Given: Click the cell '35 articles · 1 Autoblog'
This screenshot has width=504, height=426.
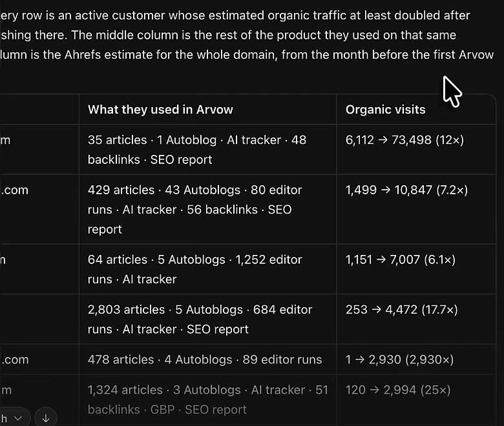Looking at the screenshot, I should point(207,150).
